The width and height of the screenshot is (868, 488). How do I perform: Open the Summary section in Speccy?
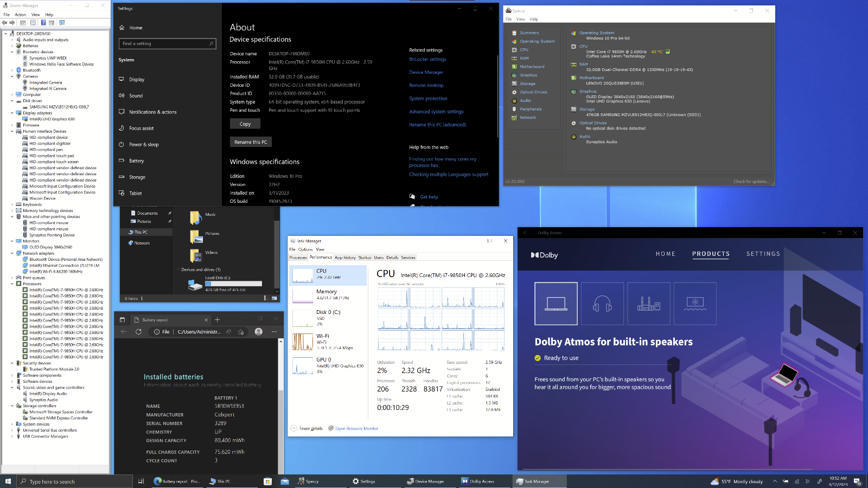pyautogui.click(x=529, y=33)
